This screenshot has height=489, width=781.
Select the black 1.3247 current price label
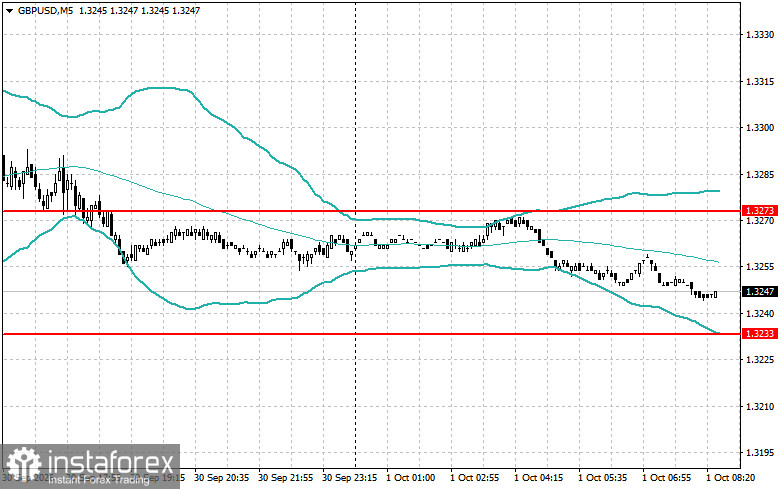tap(760, 291)
